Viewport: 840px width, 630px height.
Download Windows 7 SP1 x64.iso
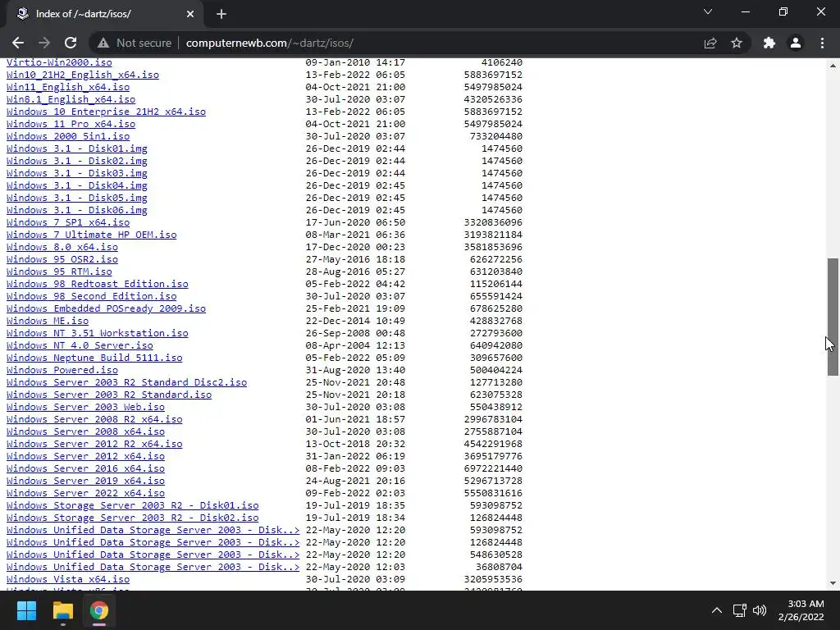(68, 223)
